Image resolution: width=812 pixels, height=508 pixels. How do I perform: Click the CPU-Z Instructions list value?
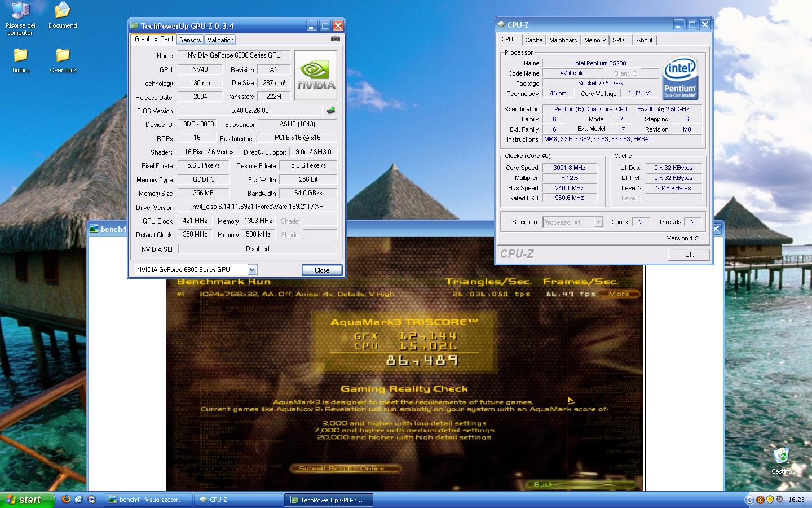[622, 139]
